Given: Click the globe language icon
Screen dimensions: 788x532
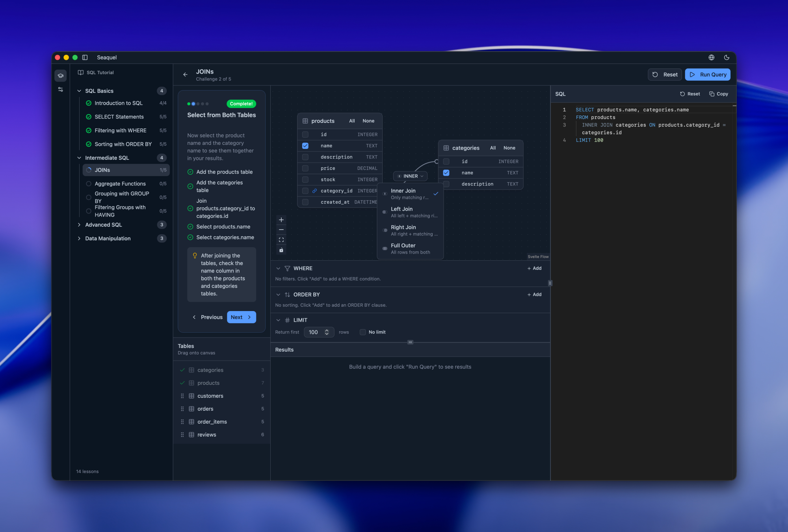Looking at the screenshot, I should (x=711, y=57).
